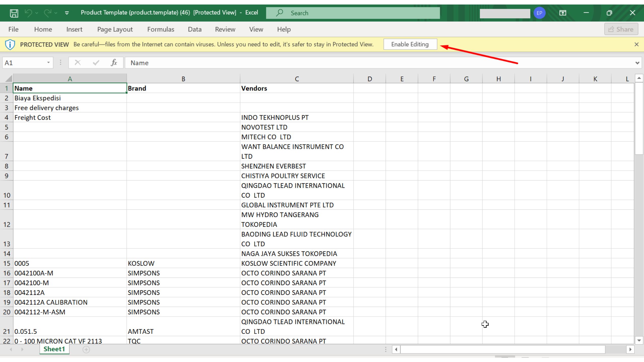Click the Save icon in title bar
Image resolution: width=644 pixels, height=362 pixels.
tap(14, 13)
